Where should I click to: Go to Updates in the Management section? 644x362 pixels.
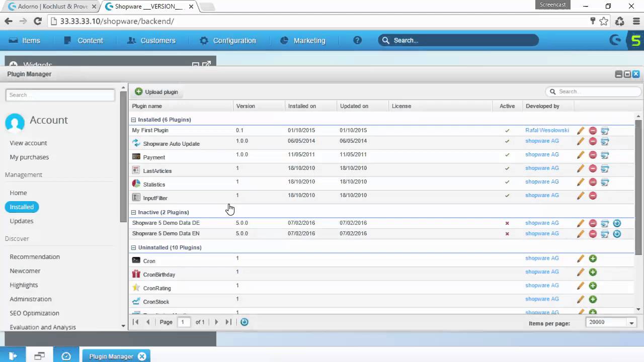[x=22, y=221]
